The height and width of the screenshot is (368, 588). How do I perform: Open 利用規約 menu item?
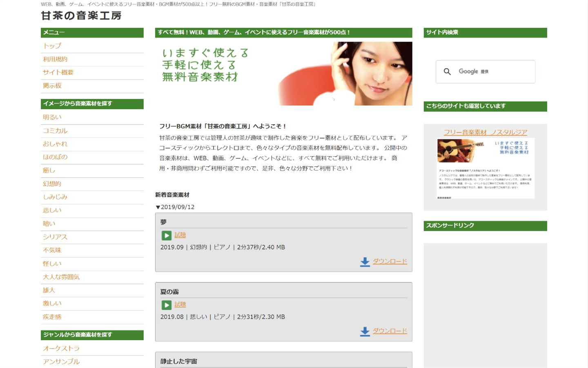click(x=55, y=59)
